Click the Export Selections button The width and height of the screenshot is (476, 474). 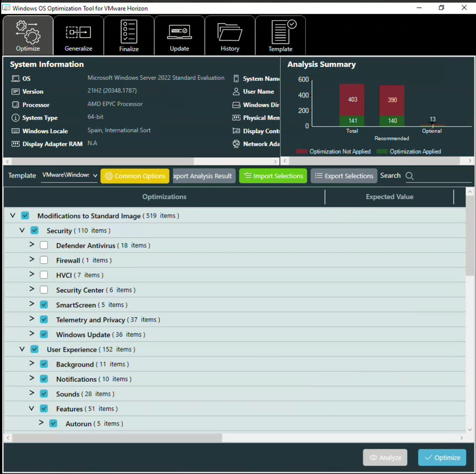[344, 176]
